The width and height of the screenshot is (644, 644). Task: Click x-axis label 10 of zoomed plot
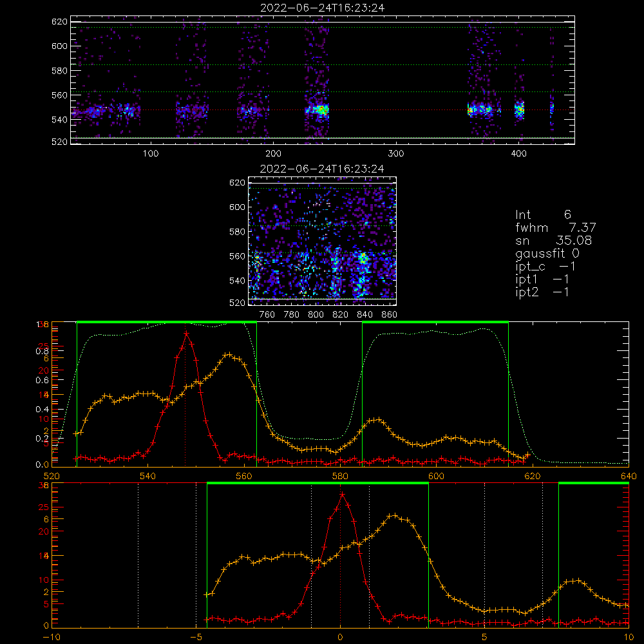[629, 637]
